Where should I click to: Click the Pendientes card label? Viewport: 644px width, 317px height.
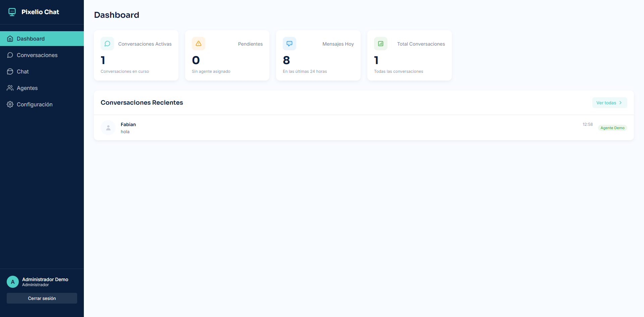click(250, 44)
